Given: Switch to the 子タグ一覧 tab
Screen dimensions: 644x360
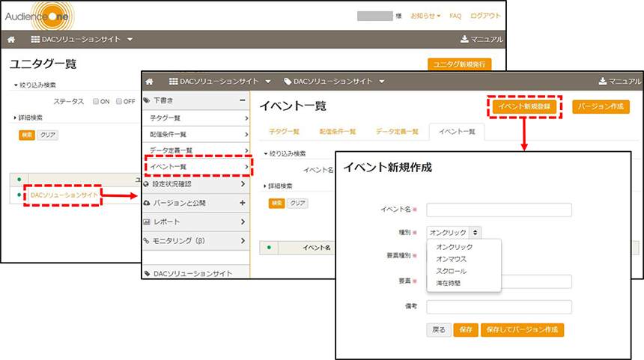Looking at the screenshot, I should pyautogui.click(x=285, y=132).
